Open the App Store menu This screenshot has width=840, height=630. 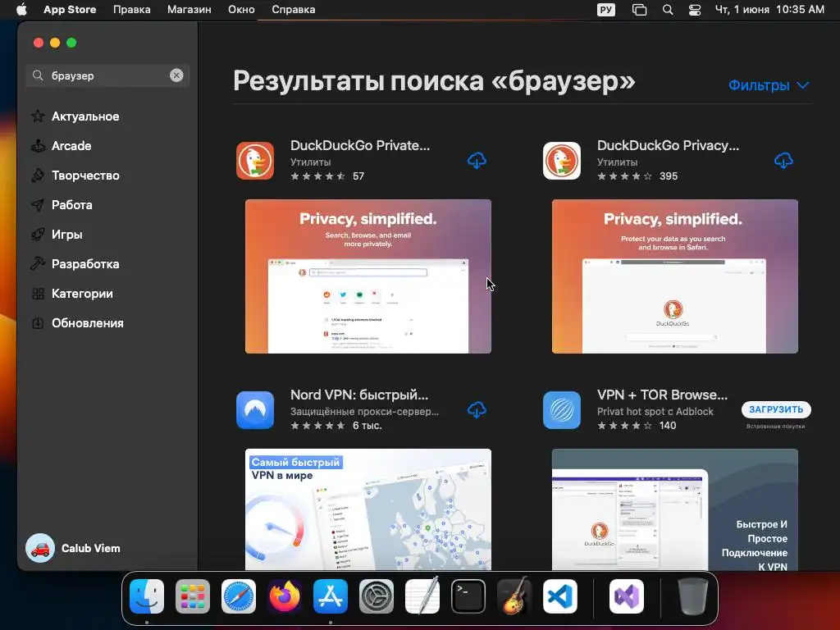[70, 10]
